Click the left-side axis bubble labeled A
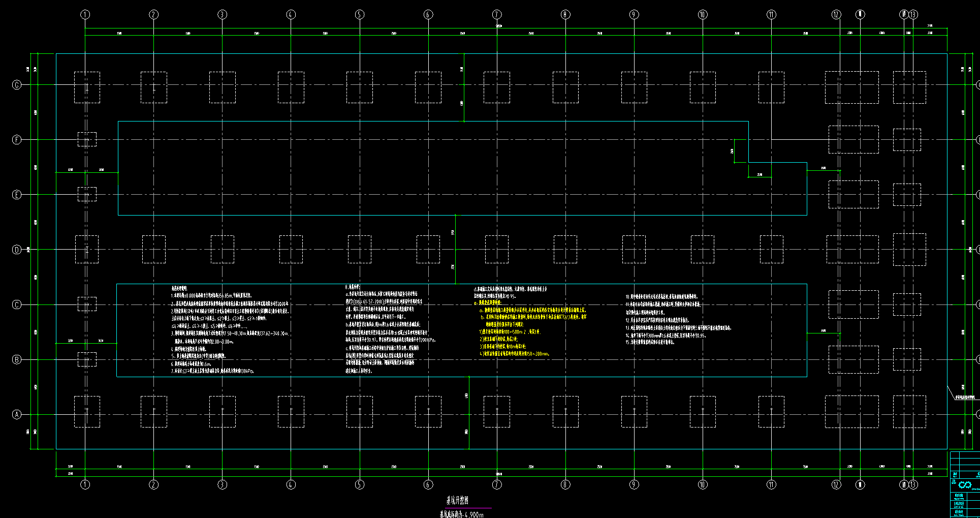The image size is (980, 518). click(x=17, y=414)
